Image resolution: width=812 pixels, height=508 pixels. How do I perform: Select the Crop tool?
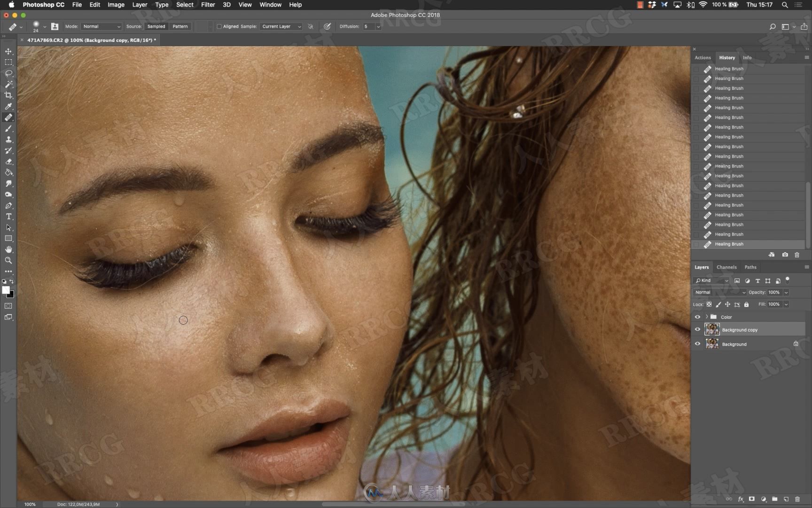click(x=8, y=95)
